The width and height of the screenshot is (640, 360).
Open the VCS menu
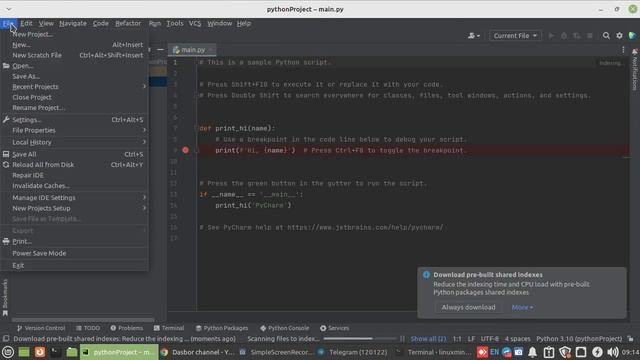[195, 24]
